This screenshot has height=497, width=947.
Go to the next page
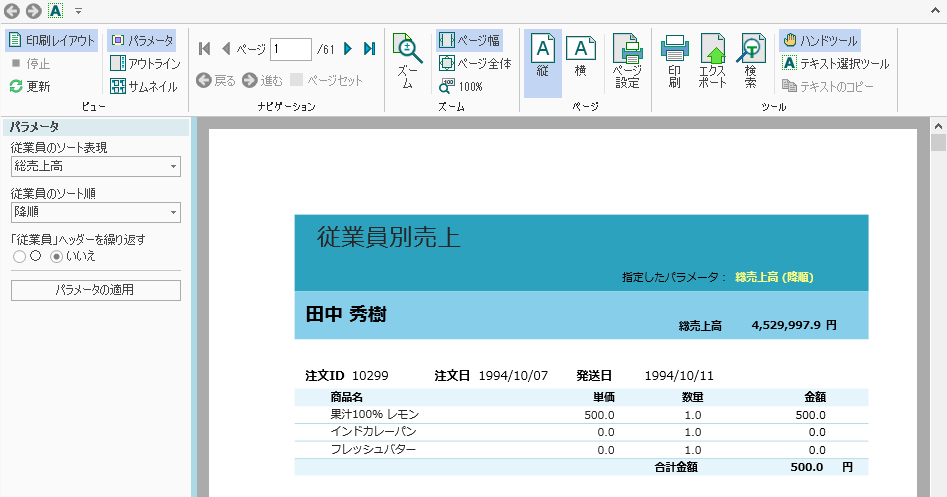(348, 48)
